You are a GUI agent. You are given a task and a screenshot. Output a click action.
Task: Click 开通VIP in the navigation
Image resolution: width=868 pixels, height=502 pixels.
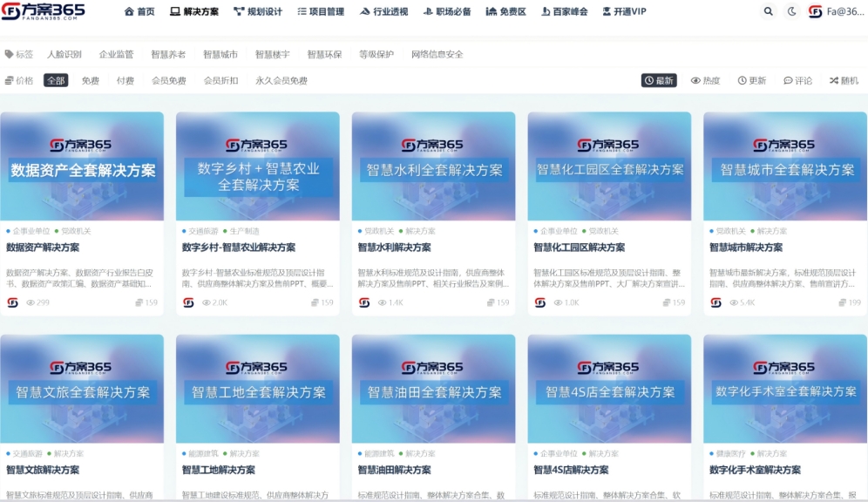(625, 11)
